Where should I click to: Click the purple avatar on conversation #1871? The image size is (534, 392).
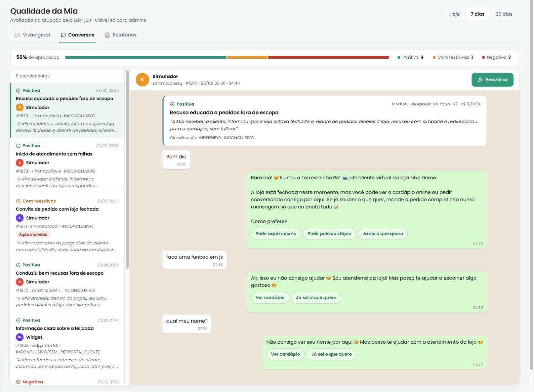click(x=20, y=218)
